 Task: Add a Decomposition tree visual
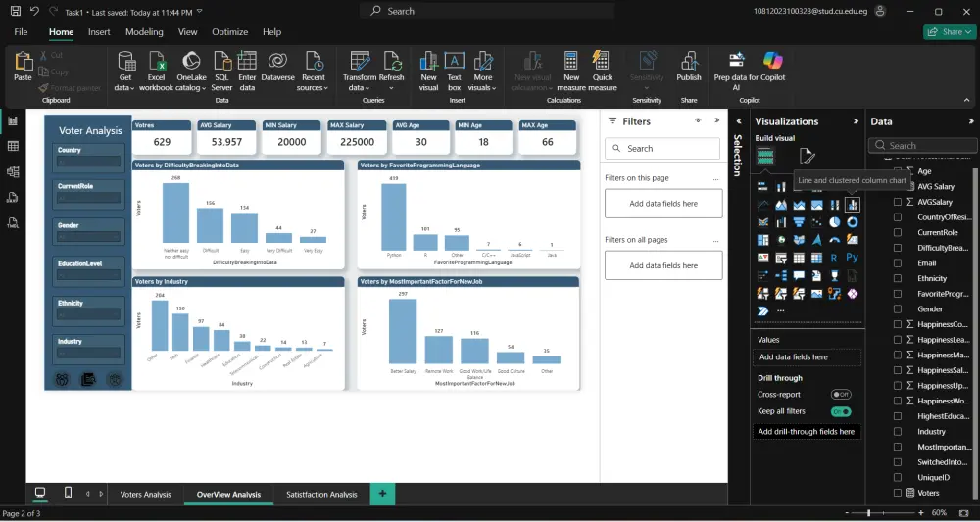pos(781,275)
